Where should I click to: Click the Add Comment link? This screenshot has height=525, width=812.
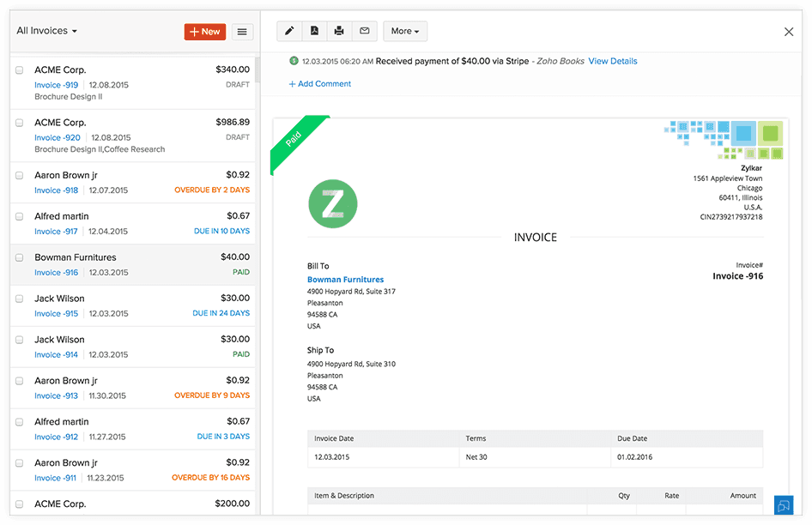[x=319, y=84]
